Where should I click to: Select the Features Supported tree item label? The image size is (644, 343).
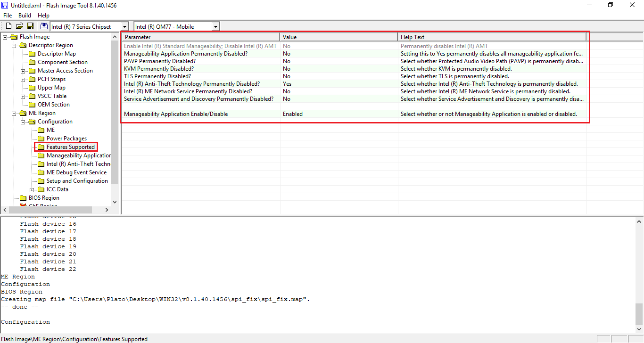[x=71, y=147]
